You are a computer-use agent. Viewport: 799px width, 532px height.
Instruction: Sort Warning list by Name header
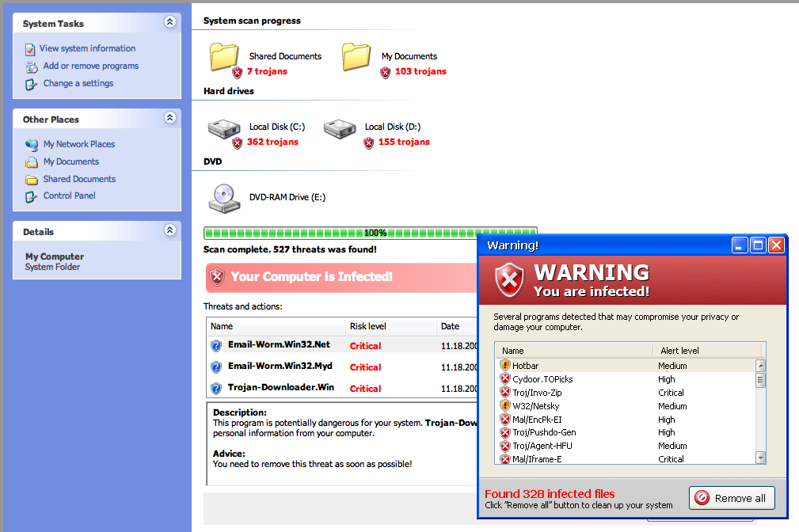click(574, 351)
